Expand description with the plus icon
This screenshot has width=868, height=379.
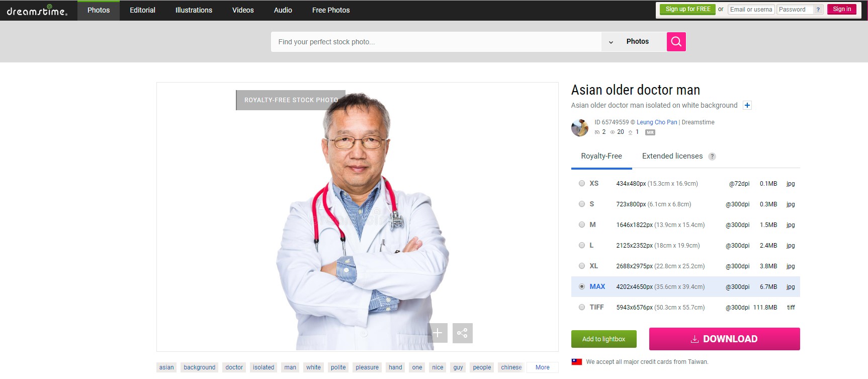click(x=747, y=105)
